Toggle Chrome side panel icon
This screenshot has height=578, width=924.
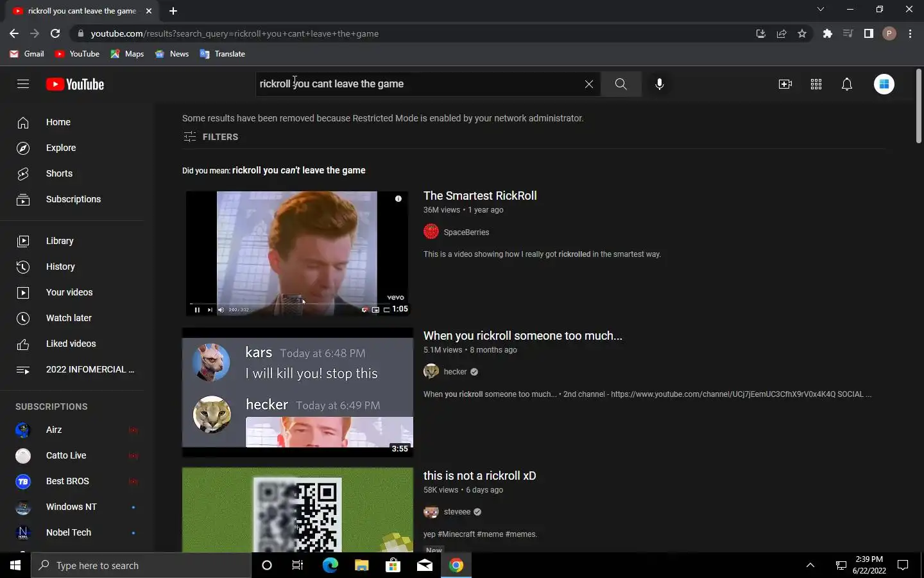click(x=869, y=33)
